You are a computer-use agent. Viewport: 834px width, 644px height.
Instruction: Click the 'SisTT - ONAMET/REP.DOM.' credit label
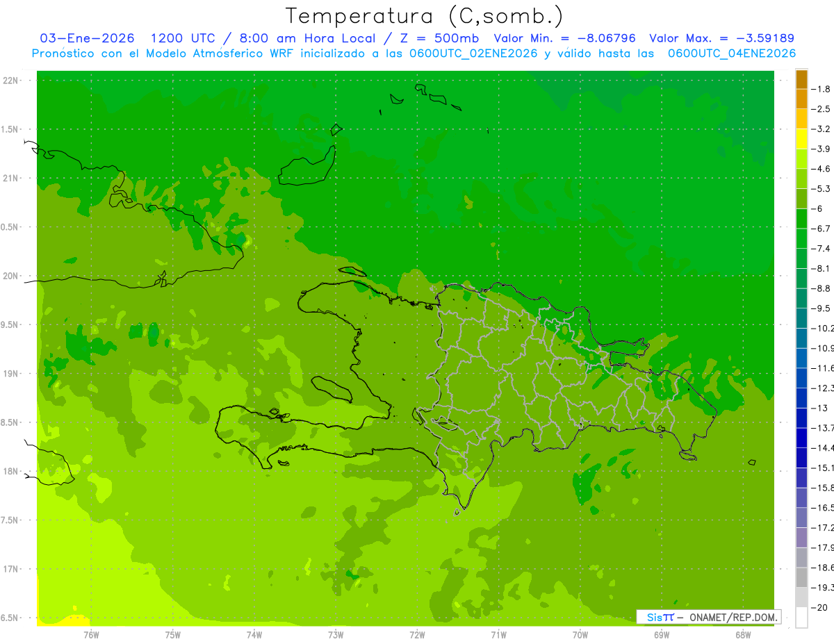(709, 617)
